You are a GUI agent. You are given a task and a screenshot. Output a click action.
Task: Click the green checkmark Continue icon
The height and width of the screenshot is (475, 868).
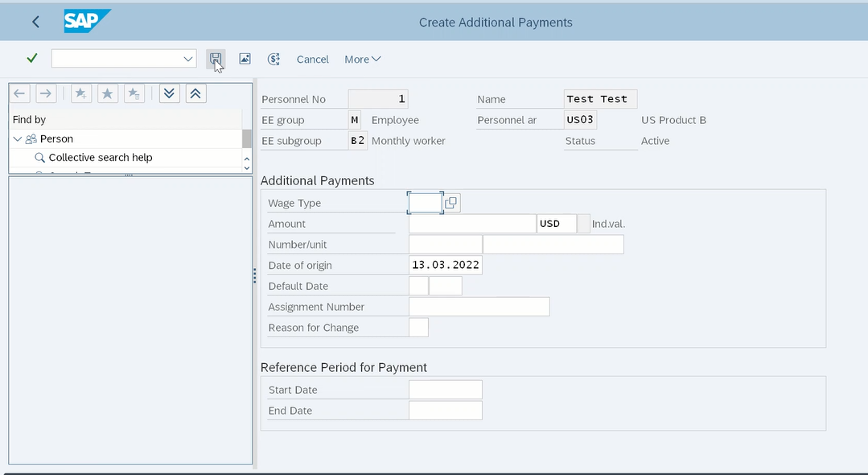32,58
